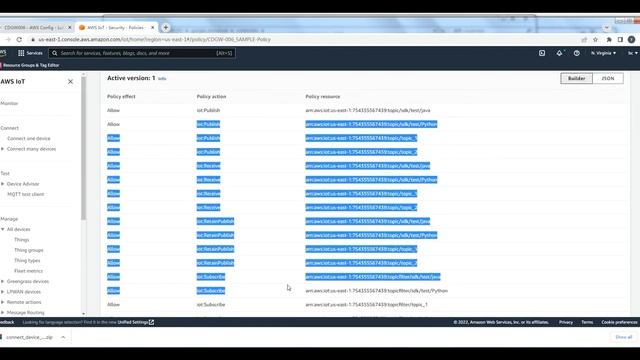Open the browser profile avatar
This screenshot has height=360, width=640.
point(631,40)
